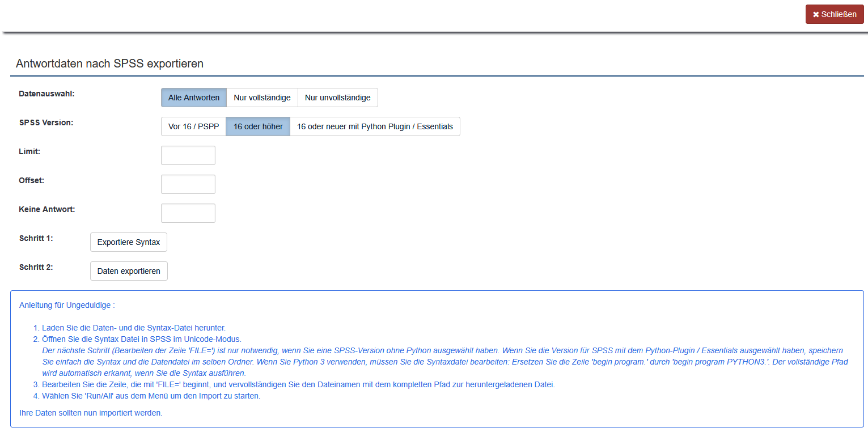Viewport: 868px width, 436px height.
Task: Select SPSS version 'Vor 16 / PSPP'
Action: pyautogui.click(x=193, y=126)
